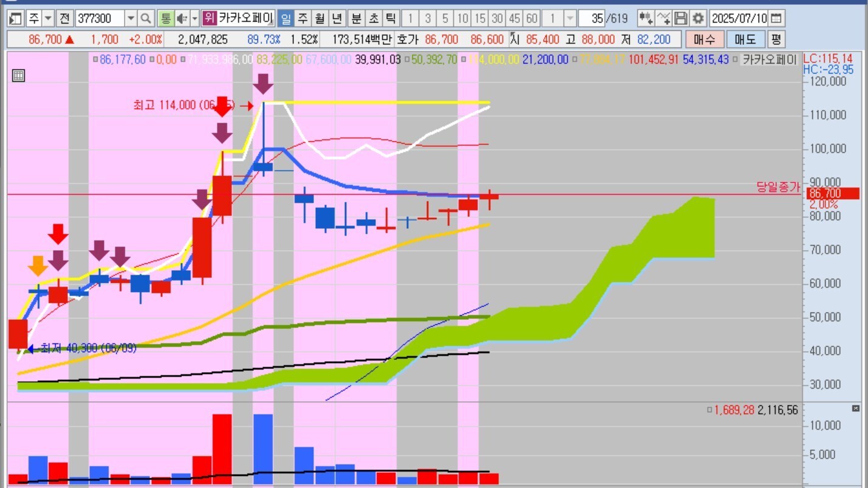
Task: Toggle the green 통 button
Action: 165,18
